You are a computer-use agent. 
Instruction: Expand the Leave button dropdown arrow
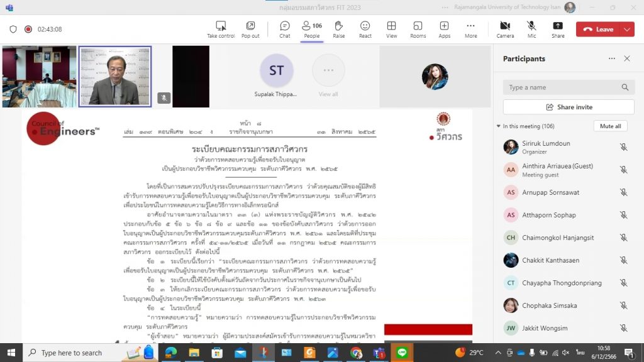pyautogui.click(x=627, y=30)
